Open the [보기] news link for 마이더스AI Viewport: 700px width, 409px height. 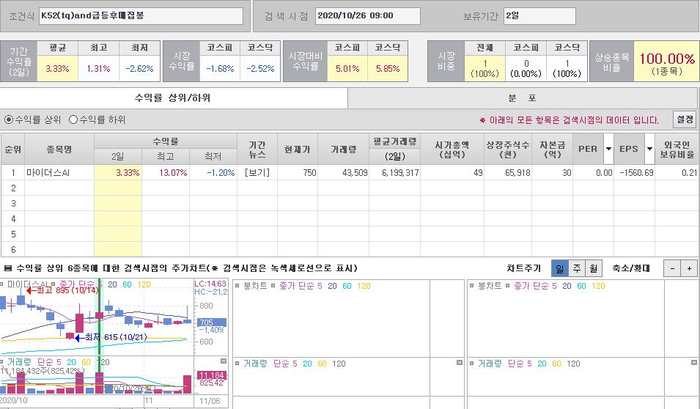click(x=257, y=173)
